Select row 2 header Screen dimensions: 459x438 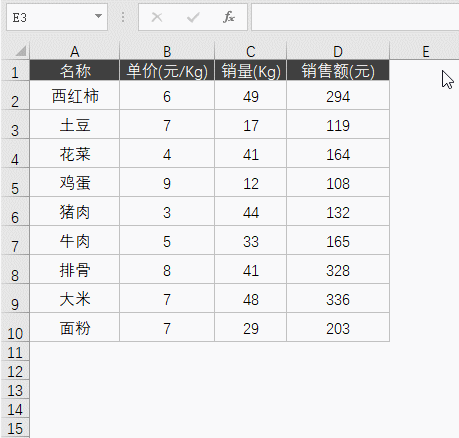click(x=15, y=95)
